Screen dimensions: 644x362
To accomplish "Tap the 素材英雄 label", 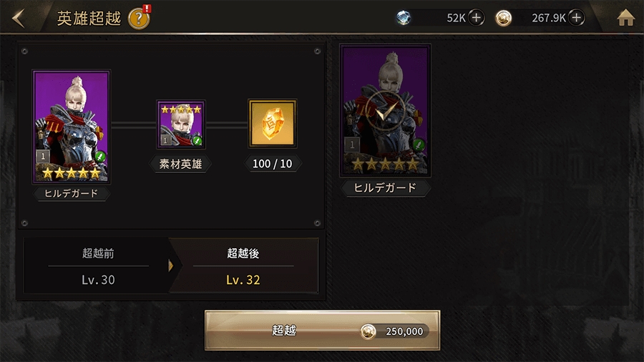I will pyautogui.click(x=180, y=164).
